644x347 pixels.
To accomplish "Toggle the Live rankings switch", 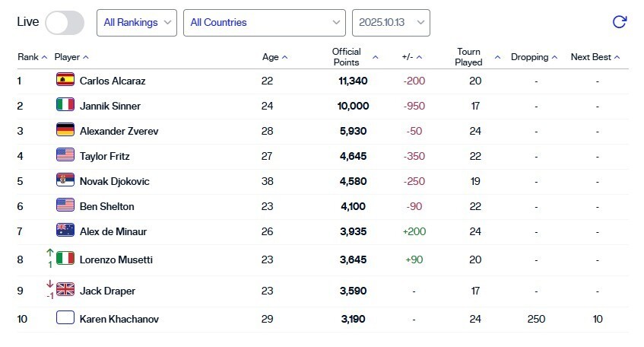I will 65,23.
